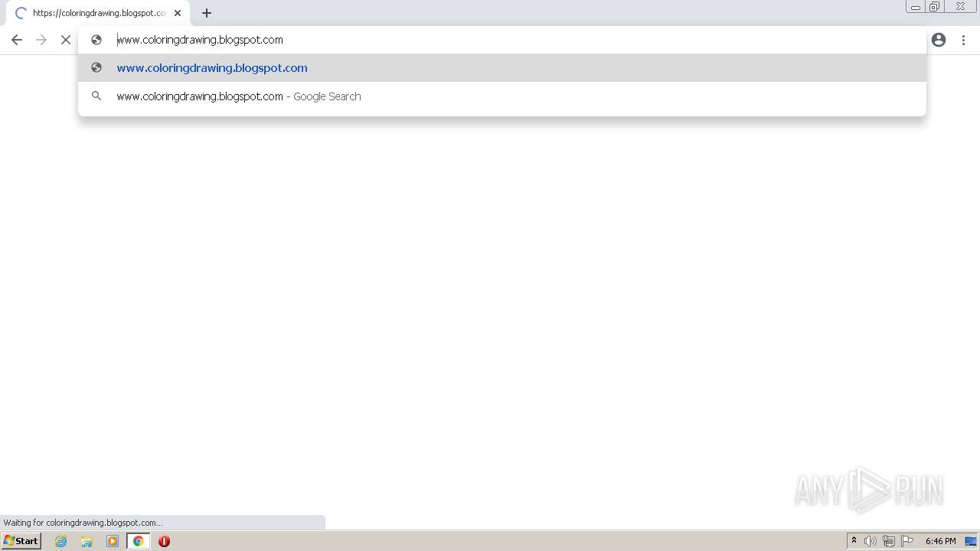Open the Action Center flag icon
The height and width of the screenshot is (551, 980).
[907, 541]
